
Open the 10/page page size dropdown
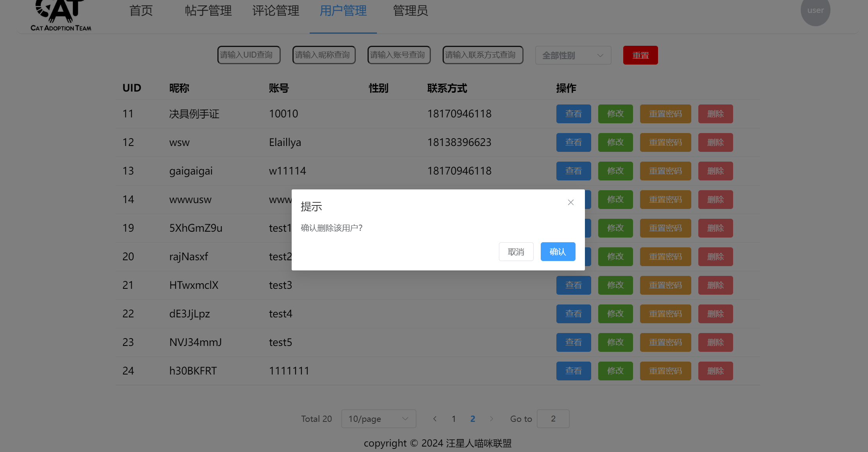pyautogui.click(x=378, y=419)
